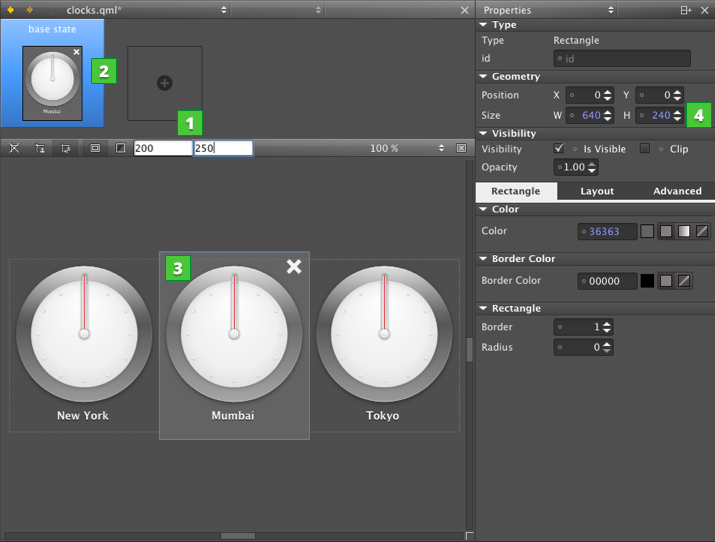Switch to the Layout tab
Viewport: 715px width, 542px height.
[597, 191]
